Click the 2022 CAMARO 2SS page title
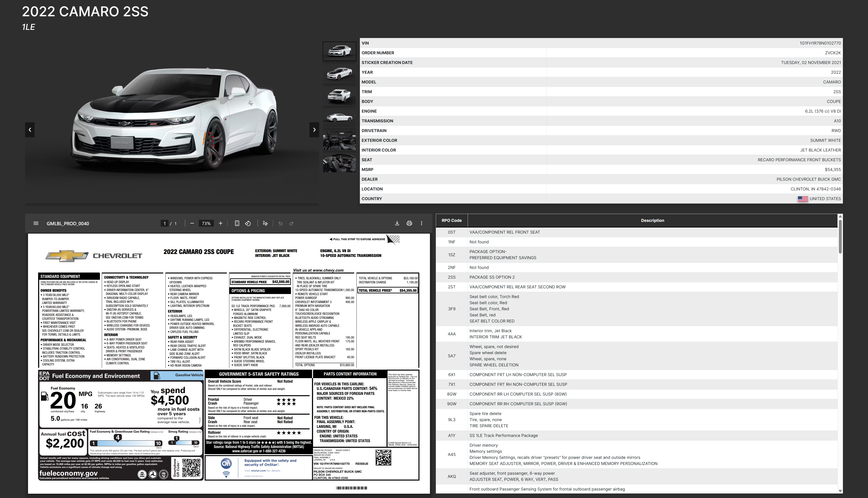The width and height of the screenshot is (868, 498). 85,12
